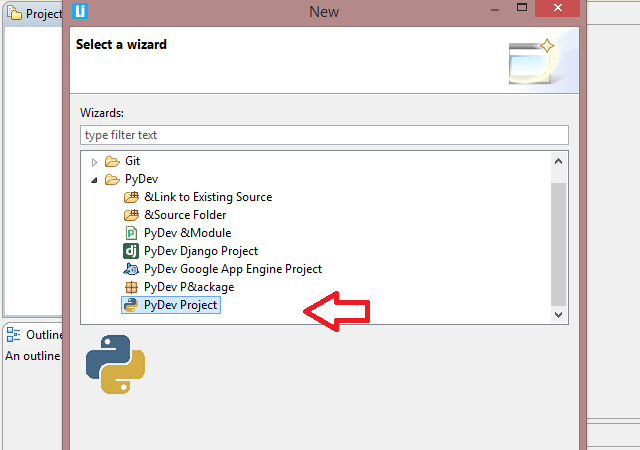The image size is (640, 450).
Task: Click the Link to Existing Source icon
Action: pyautogui.click(x=130, y=197)
